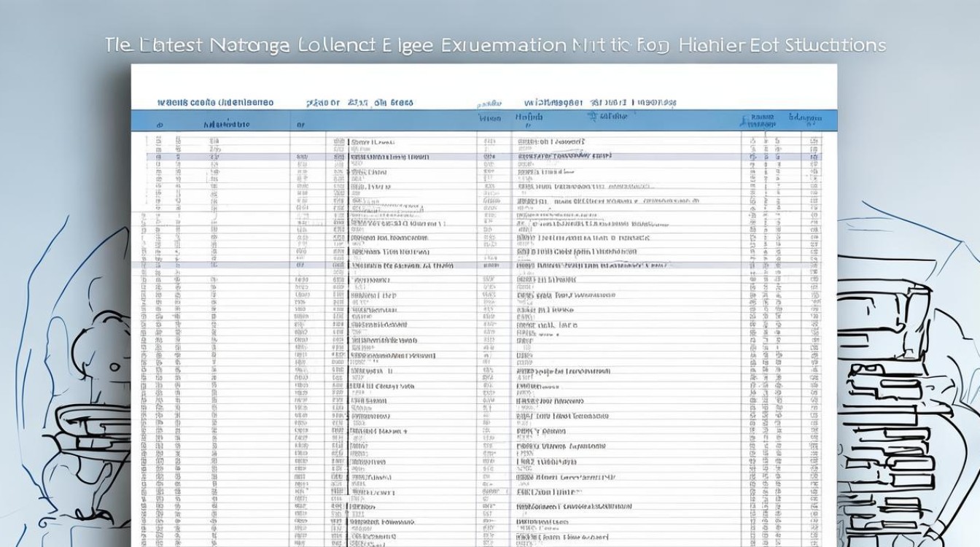Select the blue column header row of the table

coord(484,120)
